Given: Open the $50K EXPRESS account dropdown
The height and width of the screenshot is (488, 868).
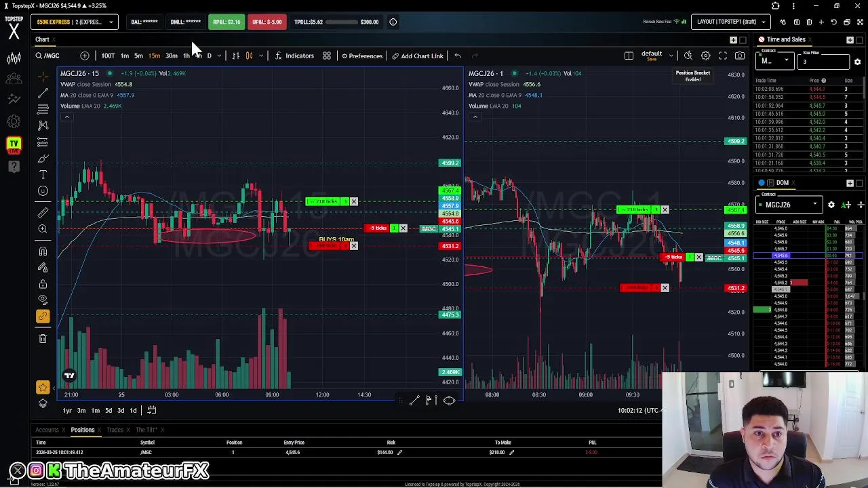Looking at the screenshot, I should tap(75, 22).
